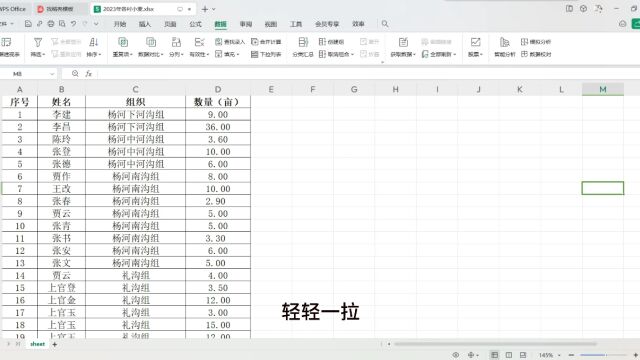The width and height of the screenshot is (640, 360).
Task: Click the 数据对比 data compare icon
Action: click(x=151, y=42)
